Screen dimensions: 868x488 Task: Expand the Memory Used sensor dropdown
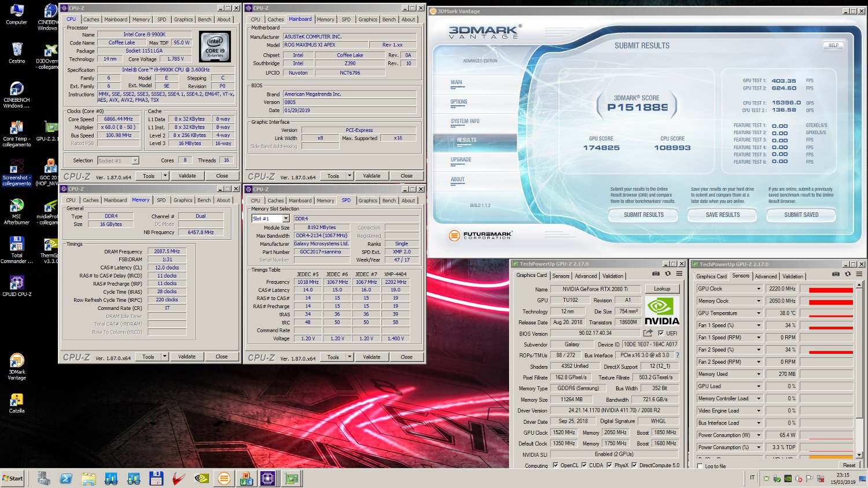point(758,374)
